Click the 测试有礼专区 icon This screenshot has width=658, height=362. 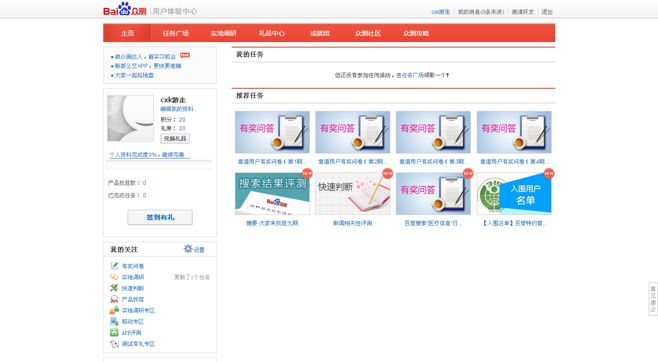(x=114, y=344)
